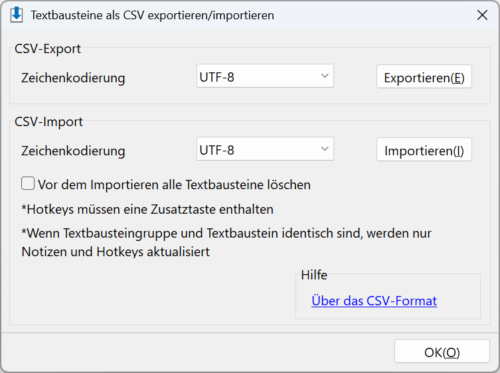This screenshot has height=373, width=500.
Task: Click the dialog title 'Textbausteine als CSV exportieren/importieren'
Action: click(152, 15)
